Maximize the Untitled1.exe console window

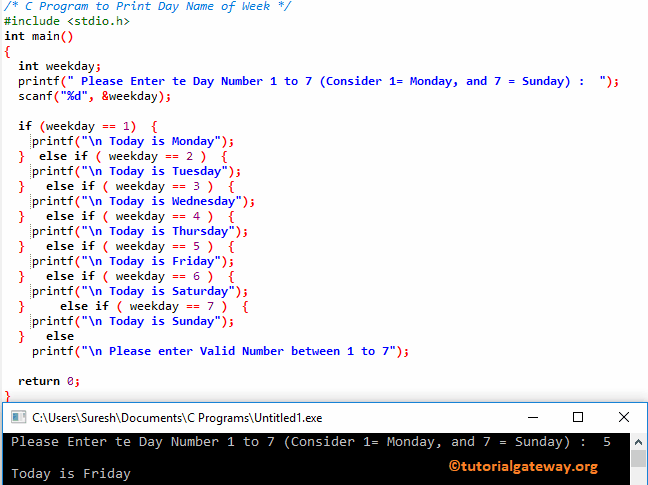click(578, 417)
